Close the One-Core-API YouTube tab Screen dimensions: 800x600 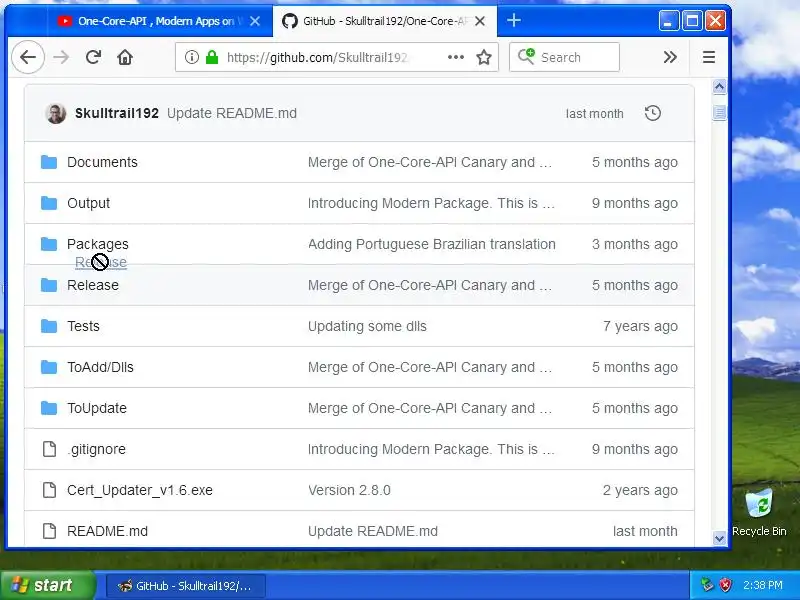click(255, 21)
